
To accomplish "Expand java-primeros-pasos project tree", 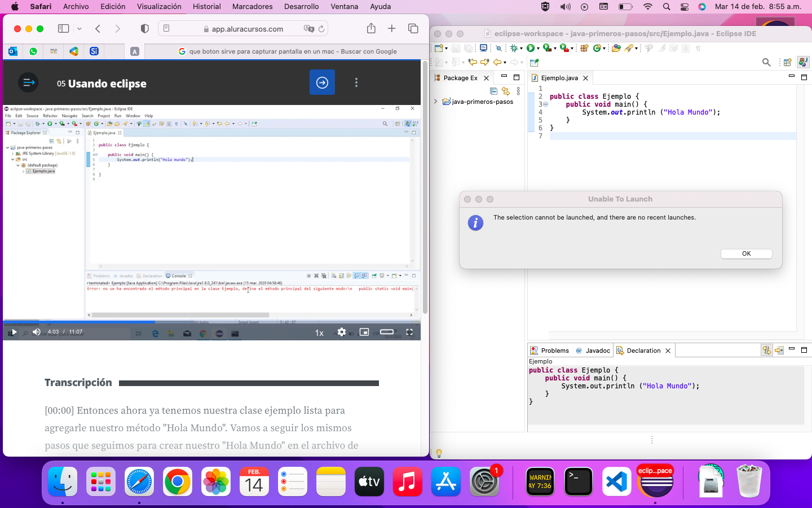I will 435,102.
